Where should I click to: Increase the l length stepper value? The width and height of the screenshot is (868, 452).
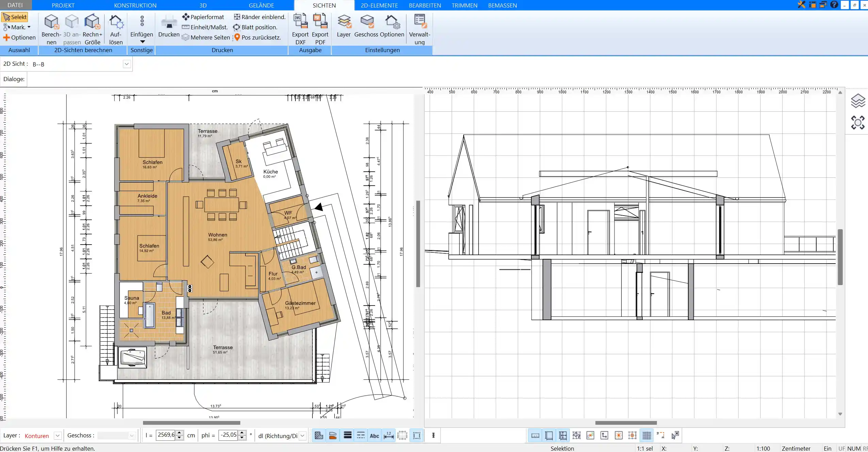coord(180,433)
